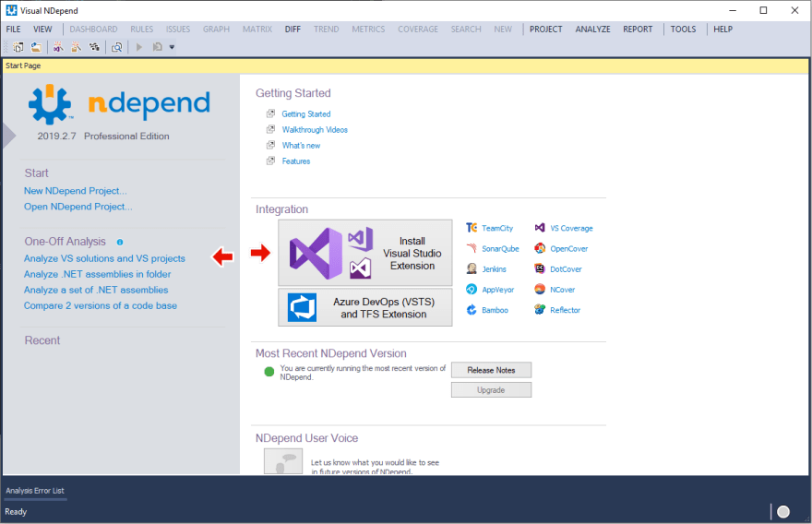Click the VS Coverage logo icon

[540, 228]
